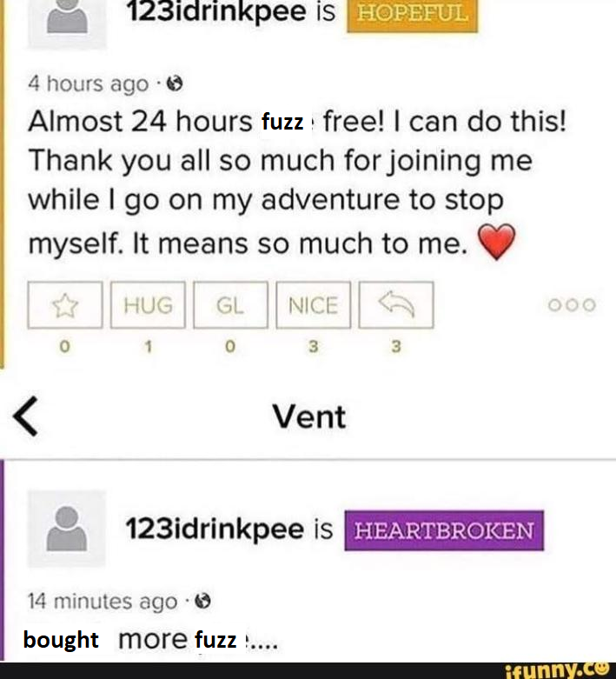Open the three-dot options menu

(573, 305)
